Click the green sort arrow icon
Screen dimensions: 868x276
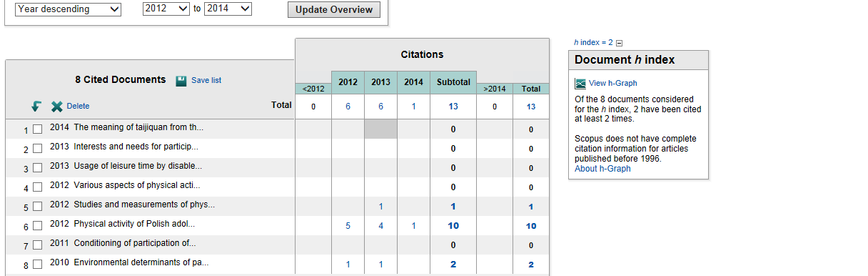[36, 106]
